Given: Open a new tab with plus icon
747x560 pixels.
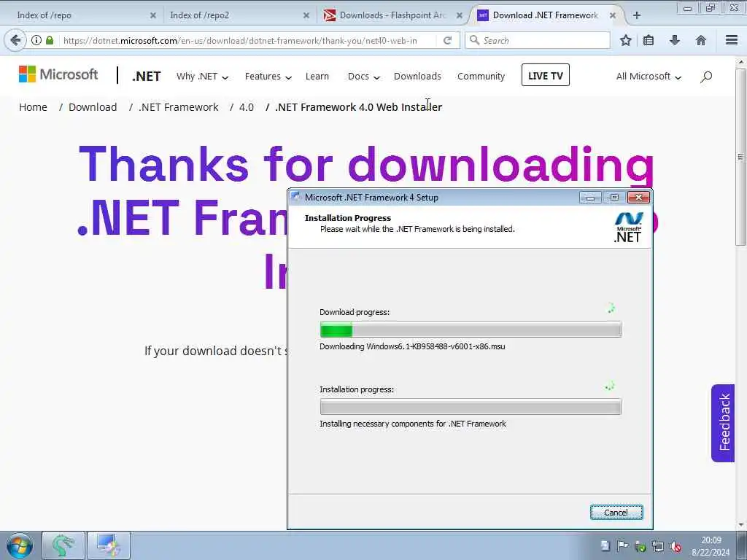Looking at the screenshot, I should click(x=636, y=15).
